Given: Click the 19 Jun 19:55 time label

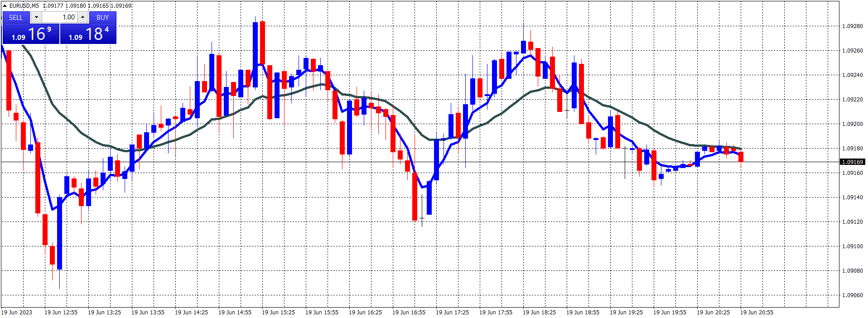Looking at the screenshot, I should (670, 313).
